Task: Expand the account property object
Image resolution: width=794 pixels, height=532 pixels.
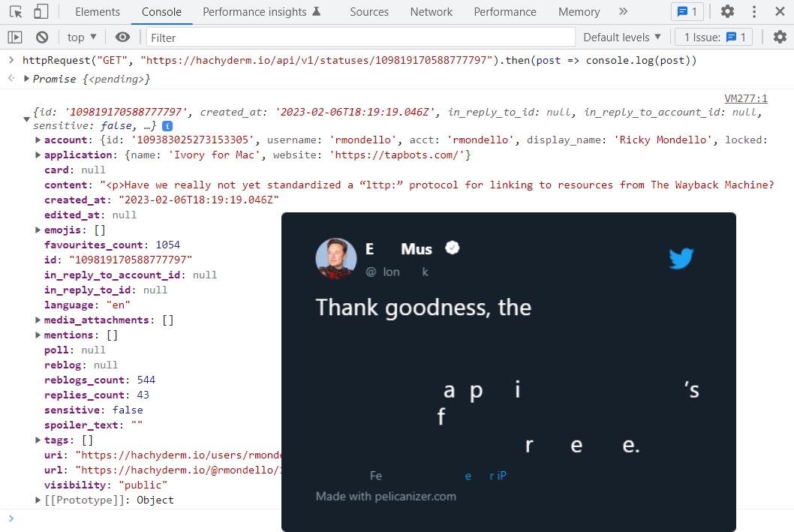Action: [x=38, y=140]
